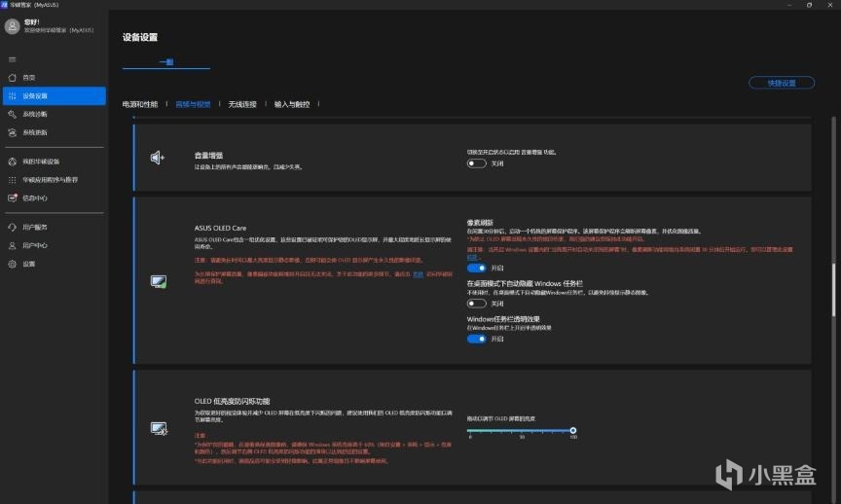Screen dimensions: 841x504
Task: Click the 您好! greeting text
Action: pos(32,22)
